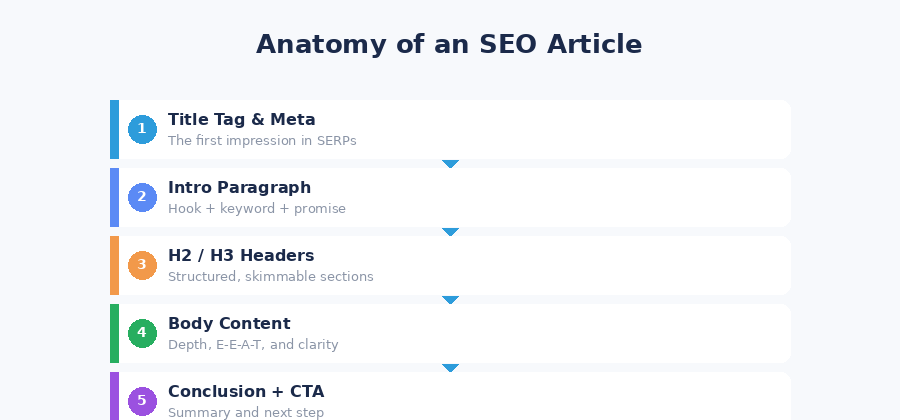This screenshot has height=420, width=900.
Task: Click the number 2 circle badge
Action: pos(142,197)
